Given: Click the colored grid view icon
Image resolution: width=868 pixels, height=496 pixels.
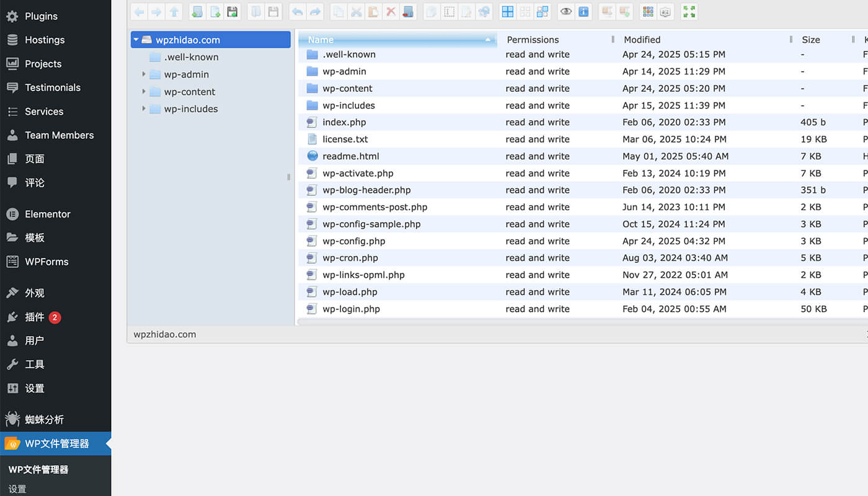Looking at the screenshot, I should click(x=648, y=11).
